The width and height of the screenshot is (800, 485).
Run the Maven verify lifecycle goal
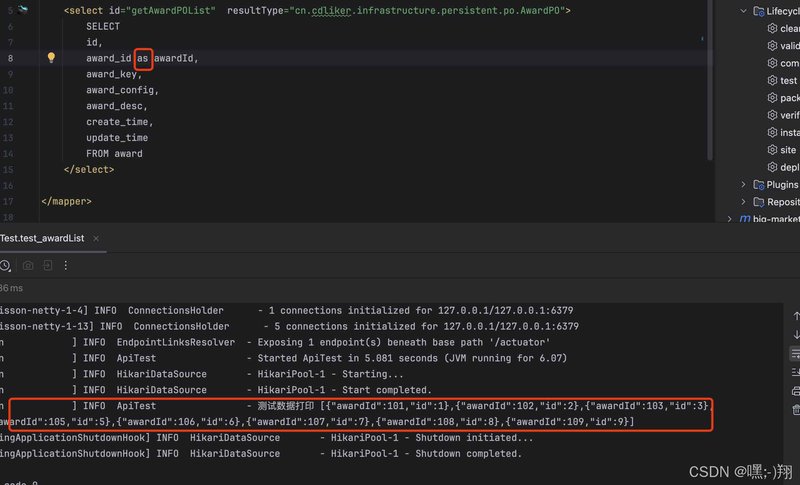(x=783, y=115)
